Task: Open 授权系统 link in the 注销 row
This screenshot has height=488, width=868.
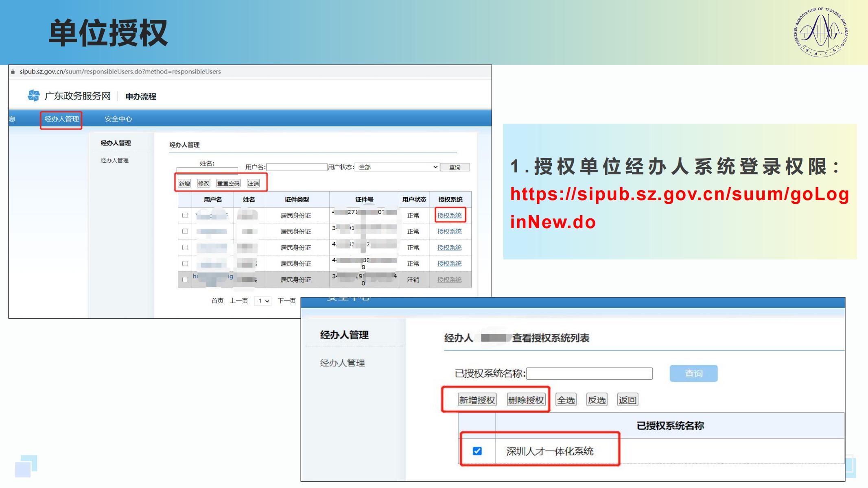Action: (x=449, y=279)
